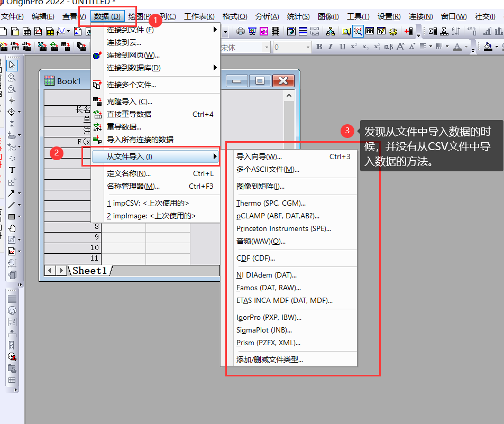This screenshot has height=424, width=504.
Task: Select the Zoom-in magnifier tool
Action: pos(12,77)
